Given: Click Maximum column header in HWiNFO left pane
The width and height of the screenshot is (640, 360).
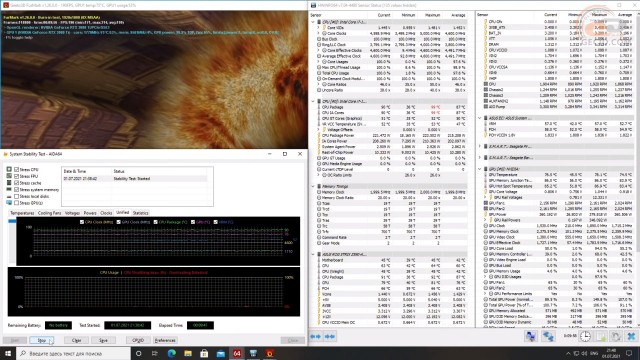Looking at the screenshot, I should (432, 15).
